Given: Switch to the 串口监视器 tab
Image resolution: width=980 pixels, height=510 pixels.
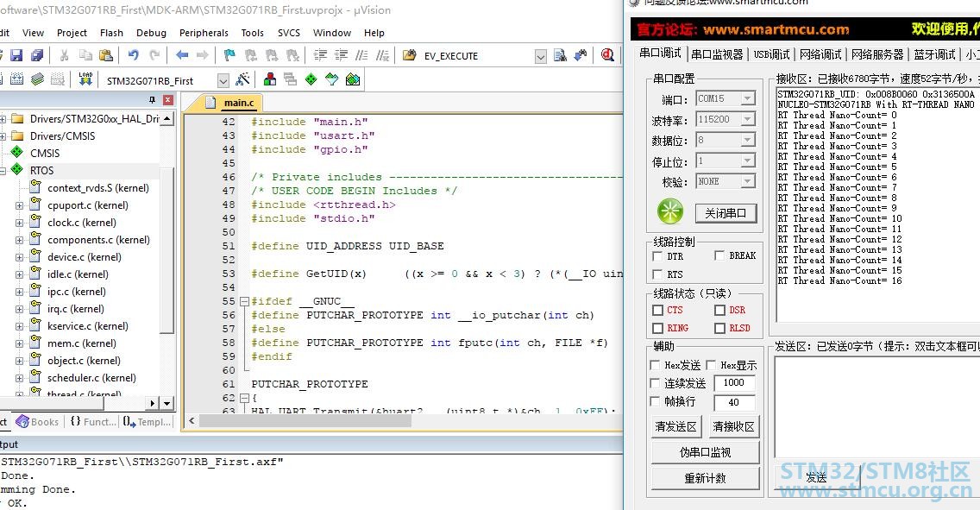Looking at the screenshot, I should click(717, 54).
